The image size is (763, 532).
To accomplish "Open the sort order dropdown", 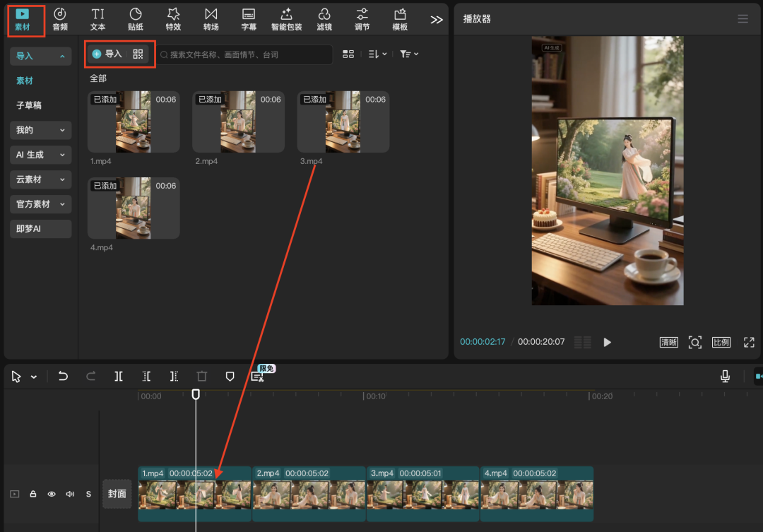I will click(377, 54).
